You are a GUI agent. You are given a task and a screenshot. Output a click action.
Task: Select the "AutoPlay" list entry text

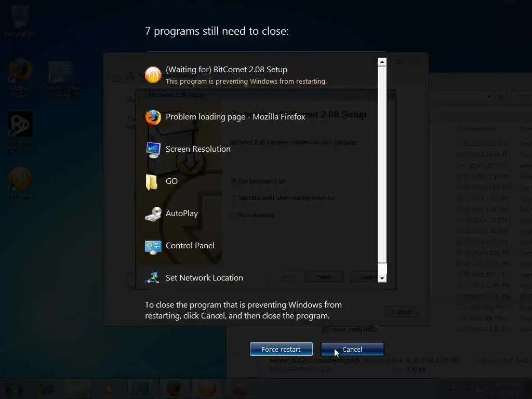[181, 214]
